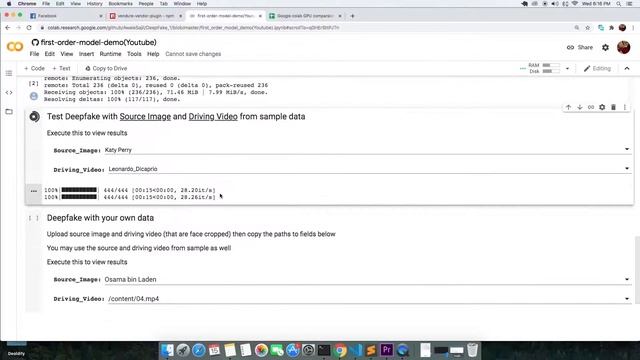Follow the Source Image link

tap(145, 117)
